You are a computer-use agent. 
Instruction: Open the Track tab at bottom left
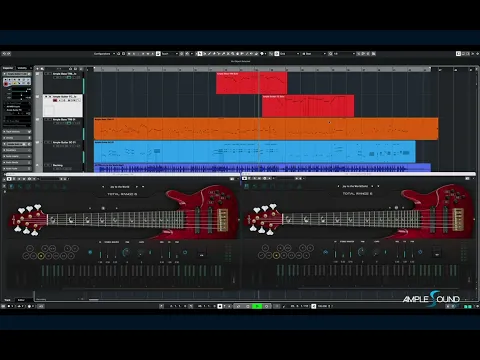click(7, 300)
